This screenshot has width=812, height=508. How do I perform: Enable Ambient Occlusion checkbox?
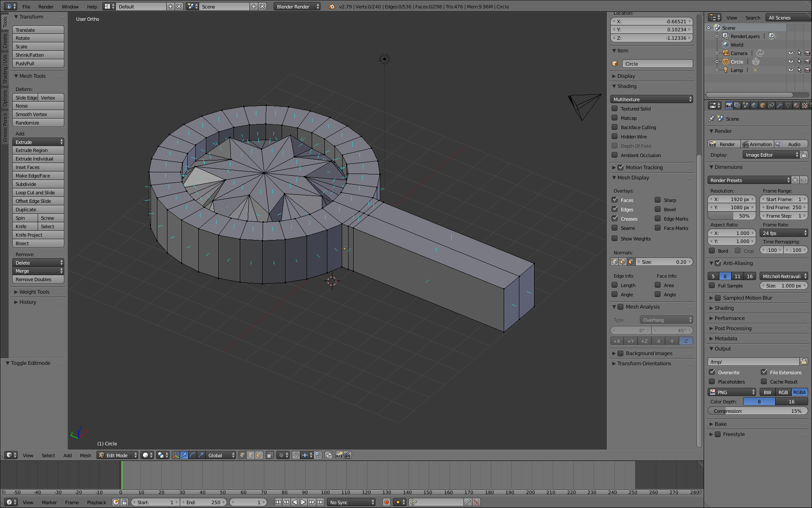pos(614,155)
